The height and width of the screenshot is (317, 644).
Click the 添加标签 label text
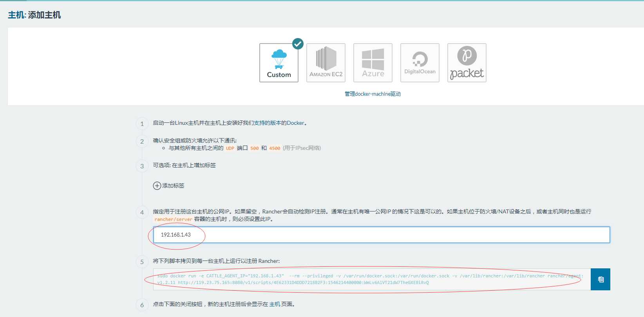[x=173, y=186]
